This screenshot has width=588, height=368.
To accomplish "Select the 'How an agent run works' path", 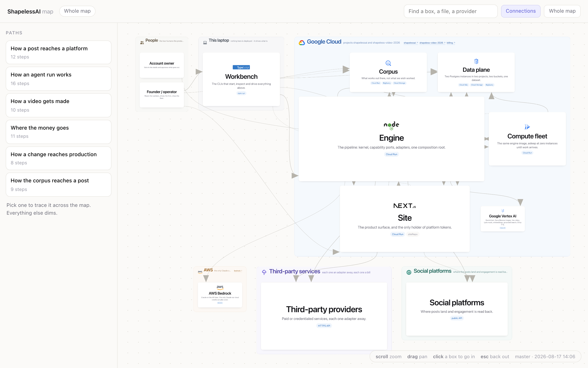I will tap(59, 79).
